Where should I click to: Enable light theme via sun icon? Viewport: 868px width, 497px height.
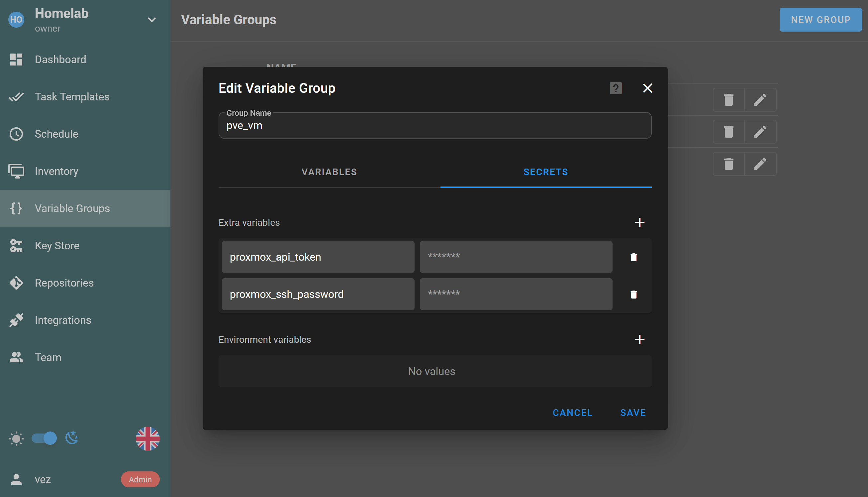tap(16, 438)
